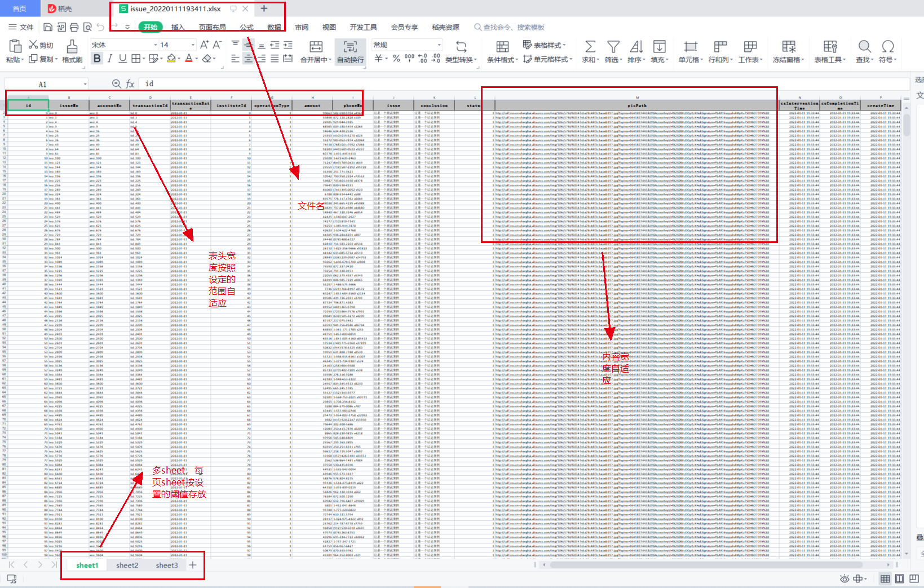Toggle Wrap Text (自动换行)
924x588 pixels.
coord(350,51)
